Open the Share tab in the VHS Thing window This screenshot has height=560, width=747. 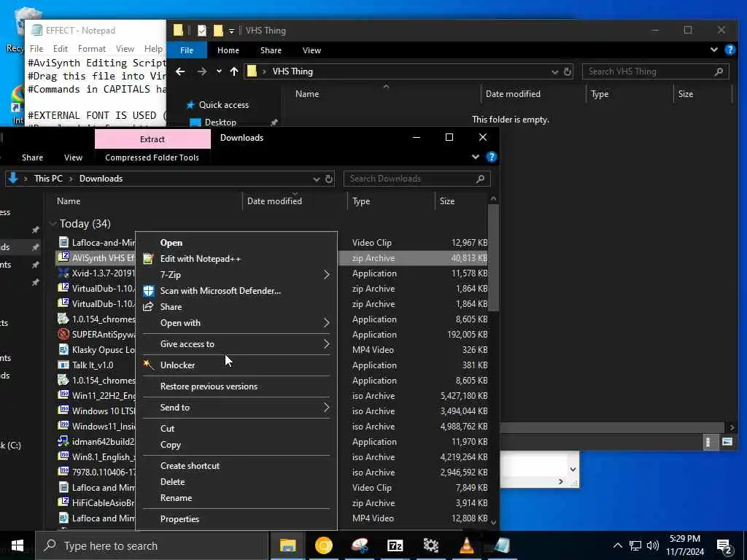[x=271, y=50]
